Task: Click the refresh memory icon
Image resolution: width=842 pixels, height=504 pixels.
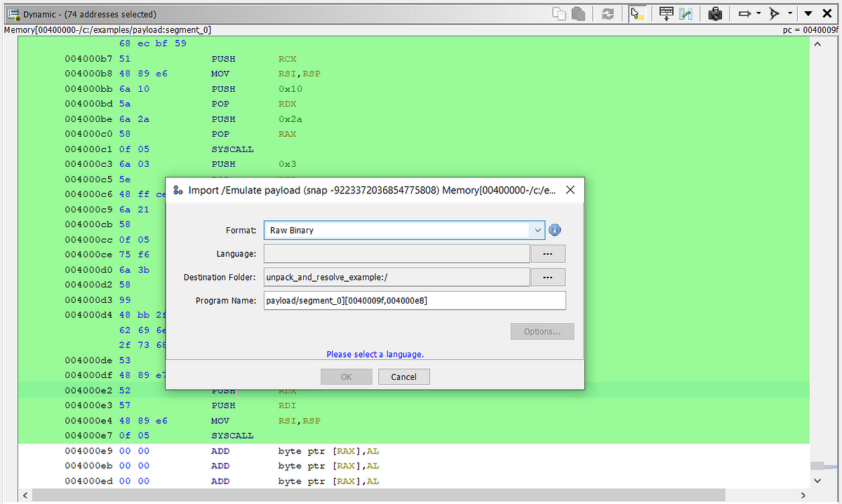Action: [x=608, y=14]
